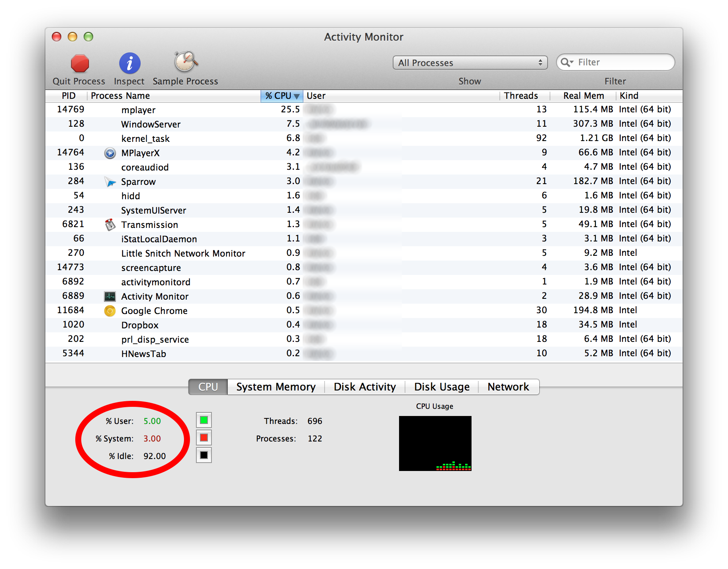The height and width of the screenshot is (569, 728).
Task: Click the green zoom window button
Action: coord(88,37)
